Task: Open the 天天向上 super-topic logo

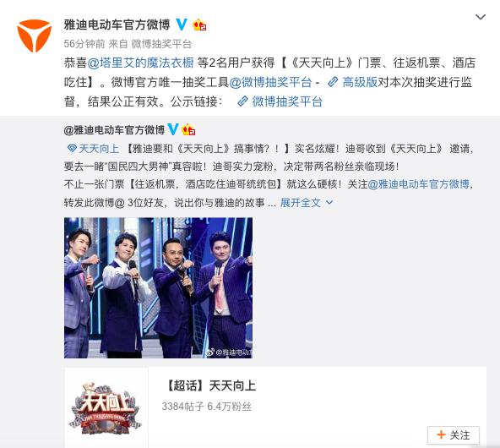Action: tap(106, 407)
